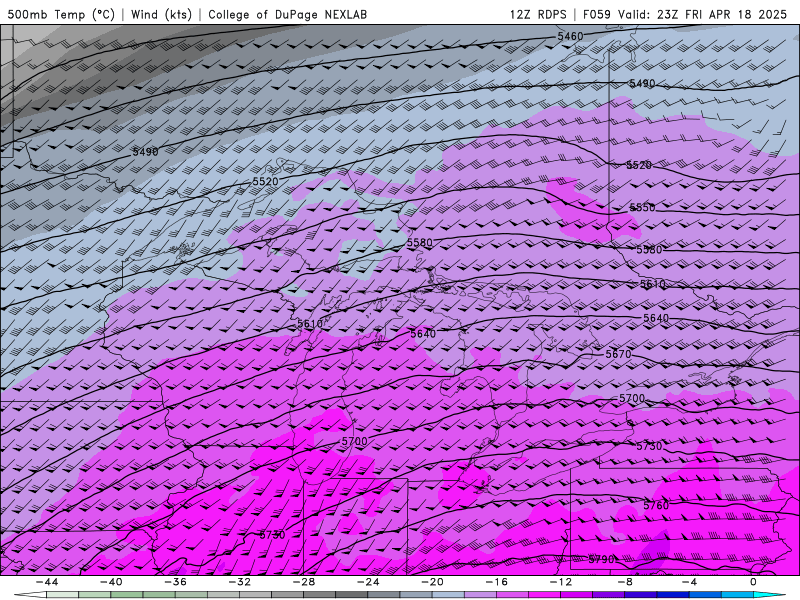Viewport: 800px width, 600px height.
Task: Select the "23Z FRI APR 18 2025" valid time
Action: tap(722, 14)
